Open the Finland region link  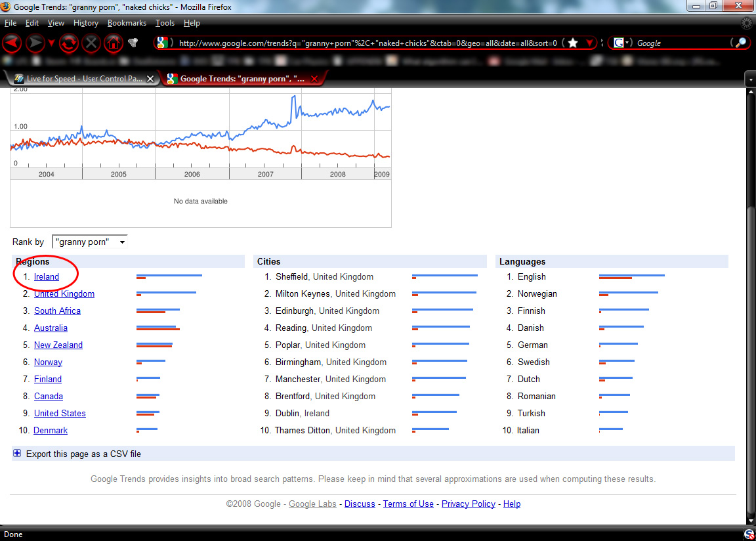pos(48,379)
